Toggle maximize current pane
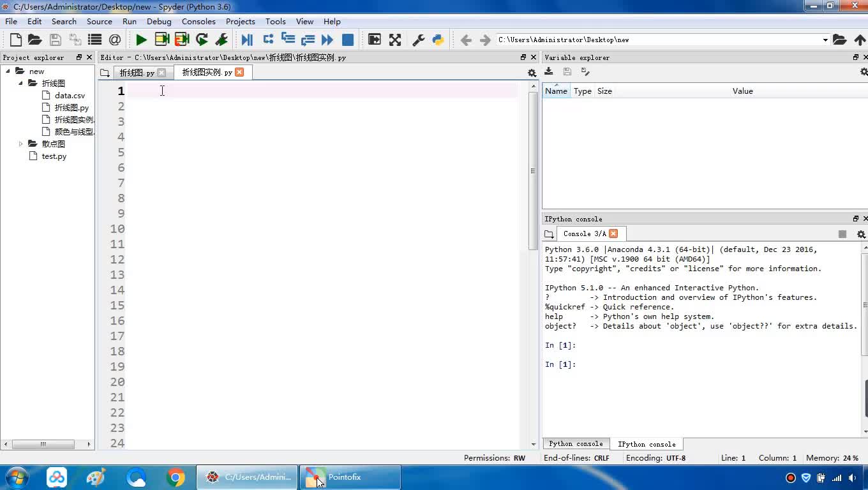Screen dimensions: 868x490 click(375, 40)
